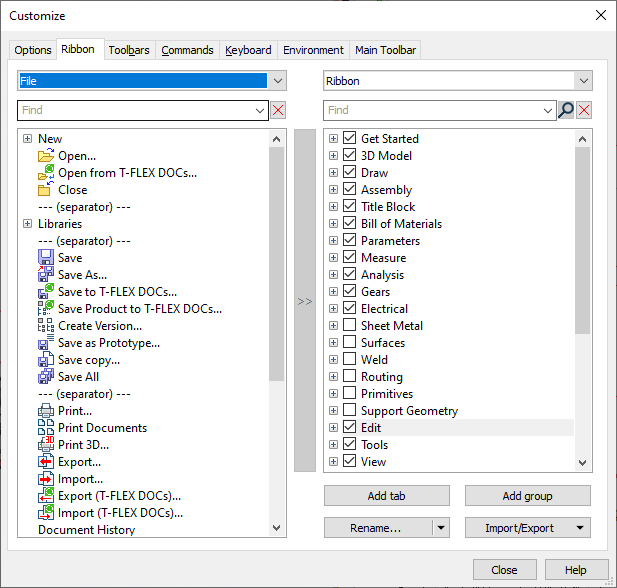
Task: Click the right ribbon list scrollbar thumb
Action: click(x=582, y=240)
